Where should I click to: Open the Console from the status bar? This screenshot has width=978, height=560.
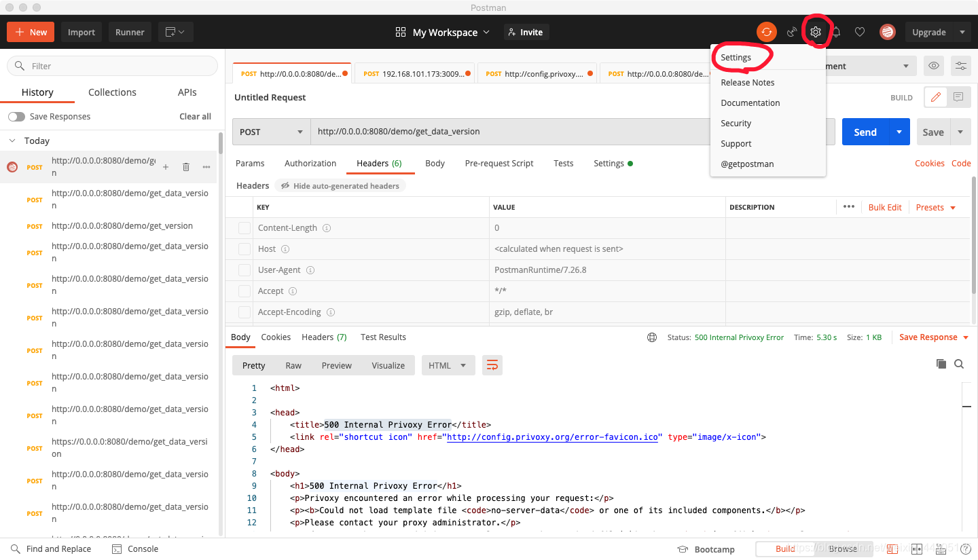pos(134,548)
